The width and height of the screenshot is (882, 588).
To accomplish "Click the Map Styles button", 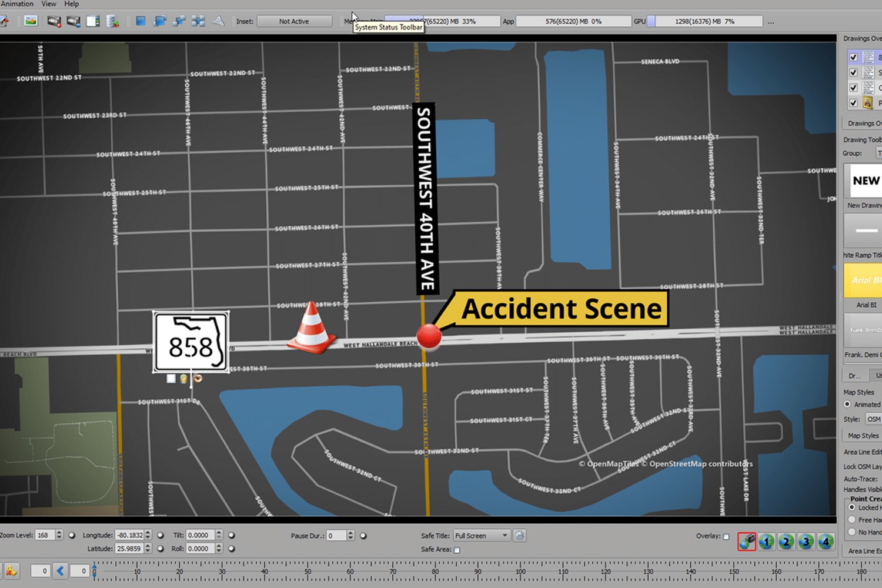I will point(863,436).
